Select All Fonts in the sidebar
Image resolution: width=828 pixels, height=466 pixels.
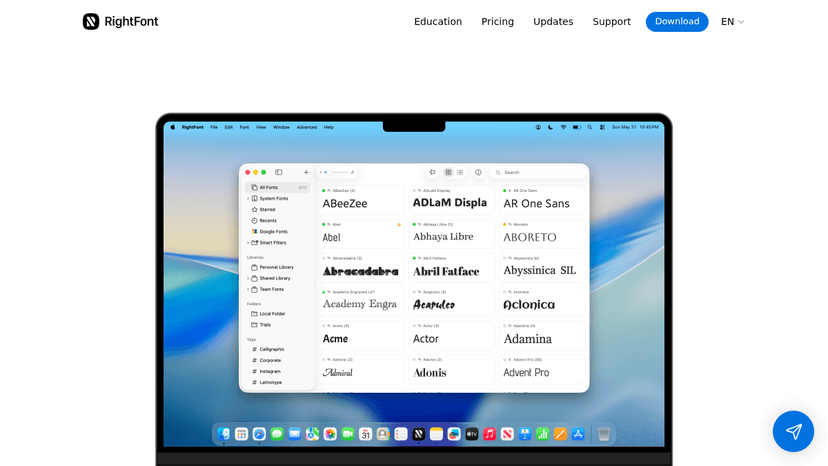point(278,188)
